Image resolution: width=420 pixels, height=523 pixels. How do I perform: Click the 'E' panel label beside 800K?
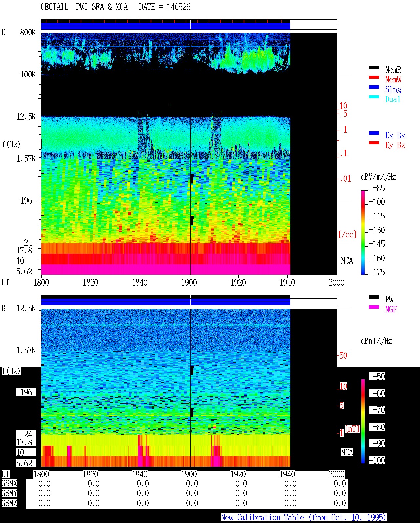click(x=3, y=33)
